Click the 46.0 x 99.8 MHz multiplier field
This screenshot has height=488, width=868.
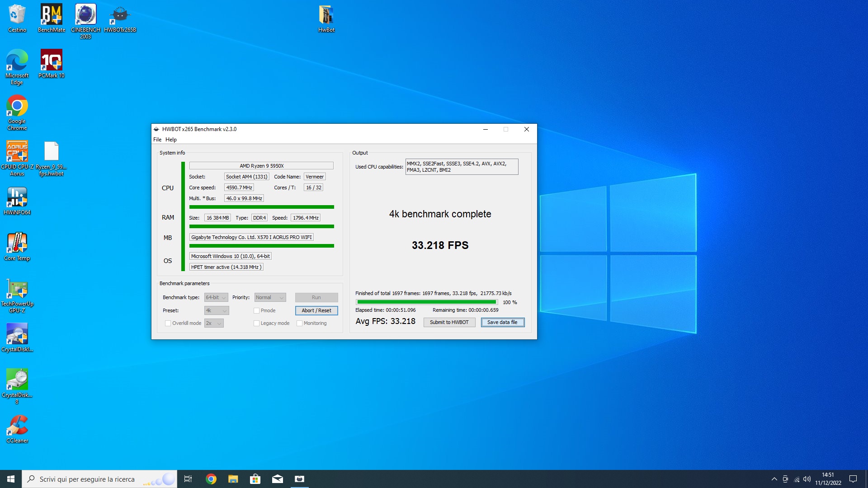click(x=244, y=198)
